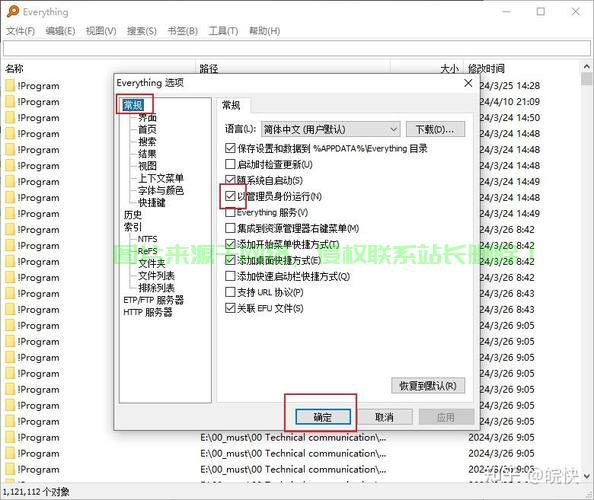594x500 pixels.
Task: Select 文件列表 in the options tree
Action: (x=156, y=275)
